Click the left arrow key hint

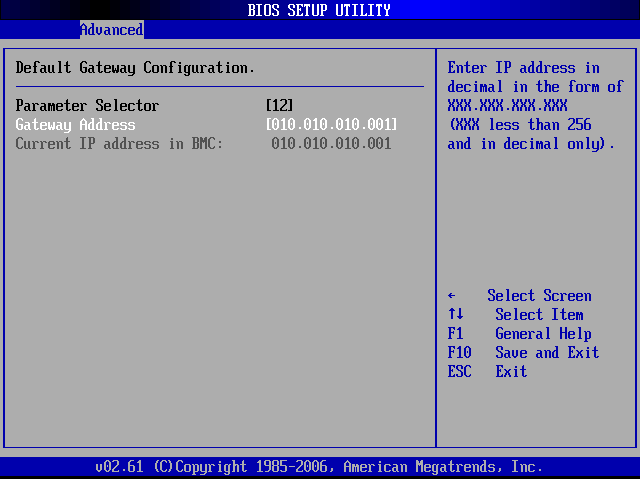[x=451, y=295]
